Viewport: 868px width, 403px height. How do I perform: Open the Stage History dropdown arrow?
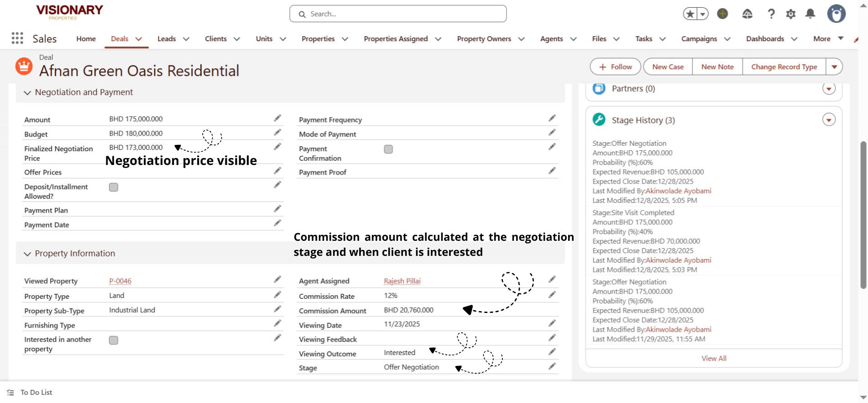tap(829, 120)
